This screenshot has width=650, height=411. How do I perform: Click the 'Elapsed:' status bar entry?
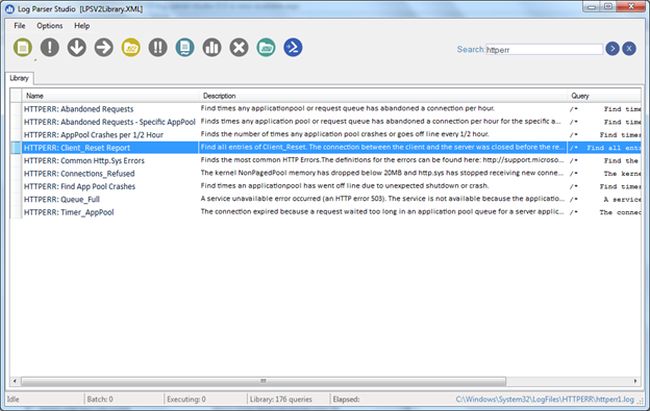(x=346, y=399)
